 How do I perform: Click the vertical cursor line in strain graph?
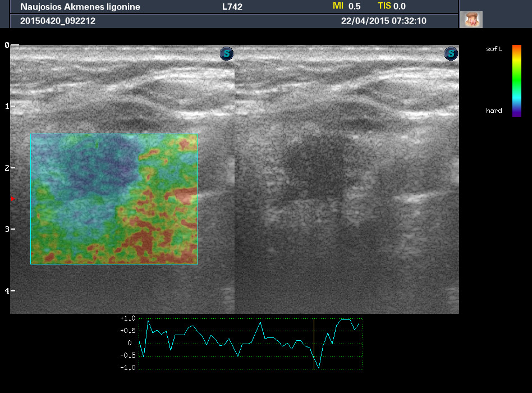pyautogui.click(x=314, y=344)
